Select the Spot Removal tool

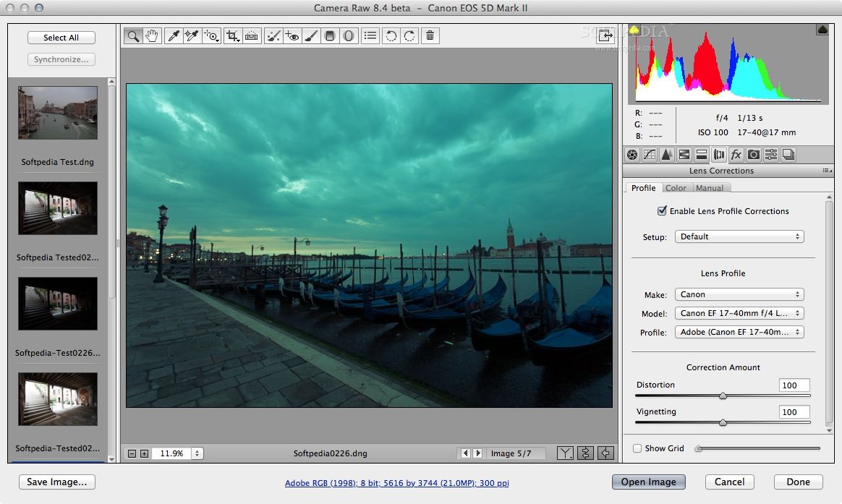tap(273, 35)
